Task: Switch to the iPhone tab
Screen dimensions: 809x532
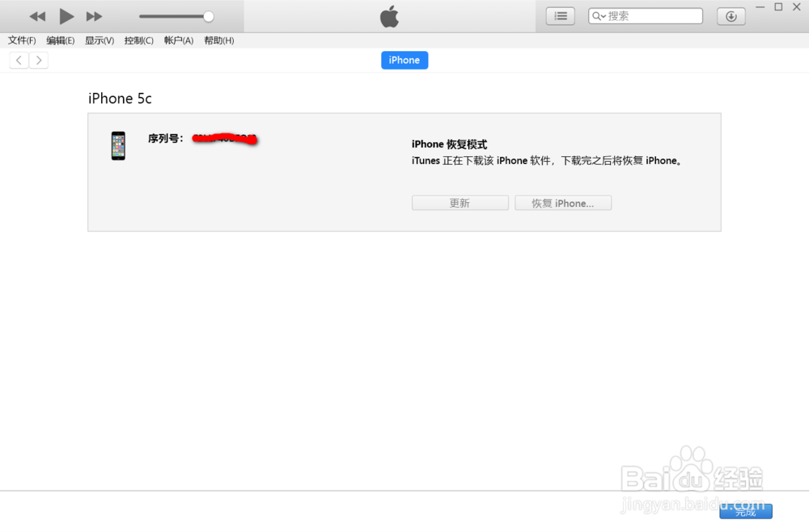Action: [x=404, y=60]
